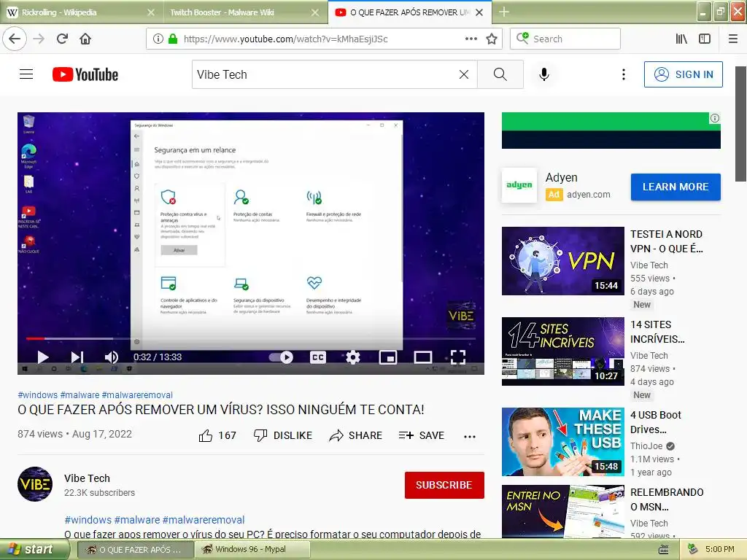Screen dimensions: 747x560
Task: Seek on the video progress bar
Action: click(251, 338)
